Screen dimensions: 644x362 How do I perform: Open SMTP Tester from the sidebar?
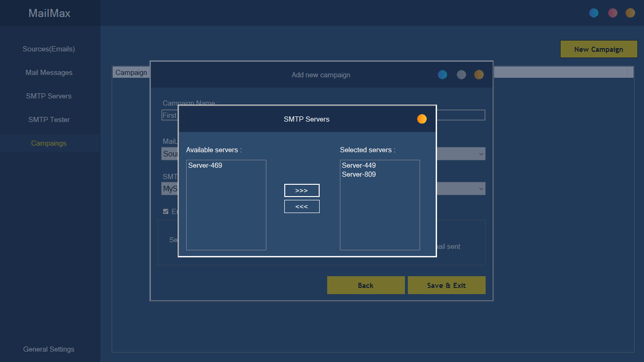coord(49,120)
